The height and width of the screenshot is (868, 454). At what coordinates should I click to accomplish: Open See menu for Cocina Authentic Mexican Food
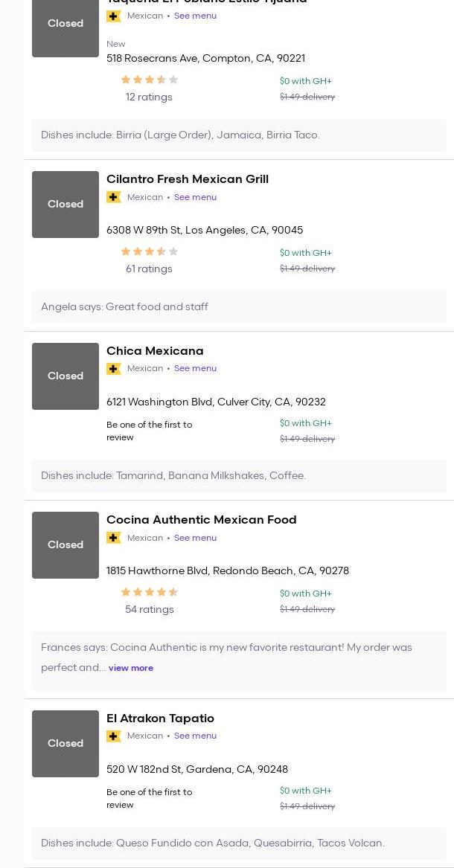(x=195, y=538)
